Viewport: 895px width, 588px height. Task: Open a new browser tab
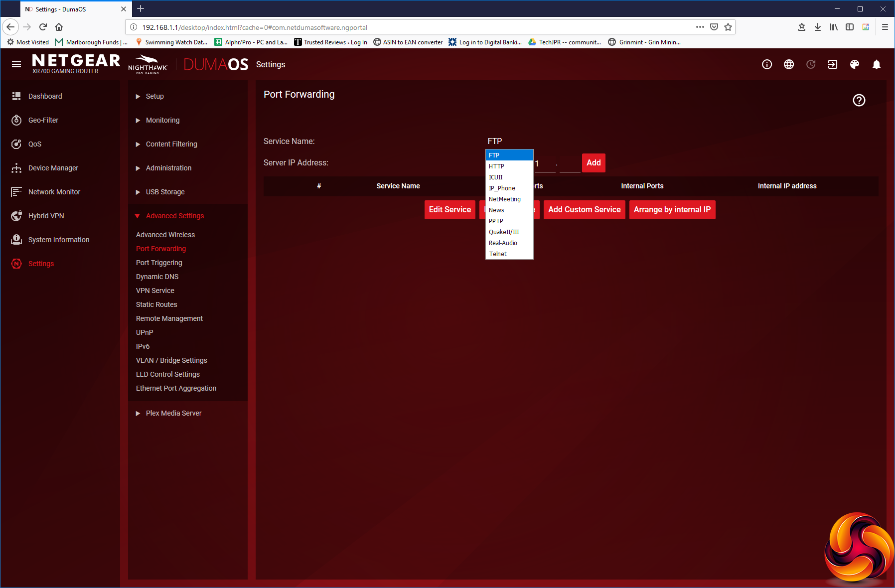click(141, 8)
